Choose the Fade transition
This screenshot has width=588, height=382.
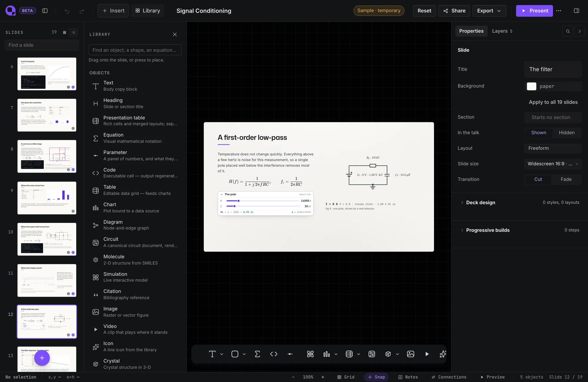566,179
